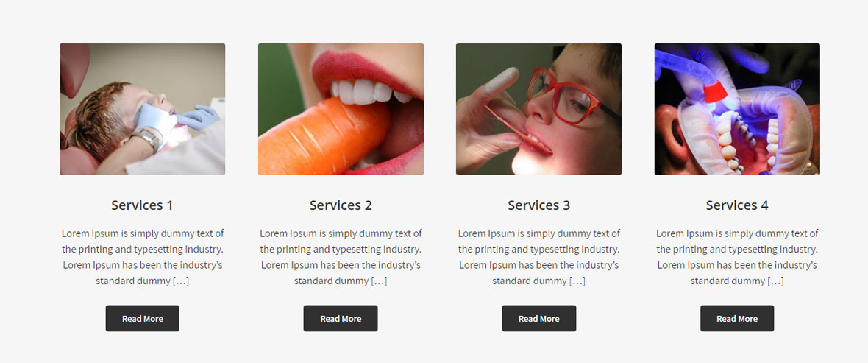
Task: Click the […] ellipsis in Services 4 text
Action: point(775,281)
